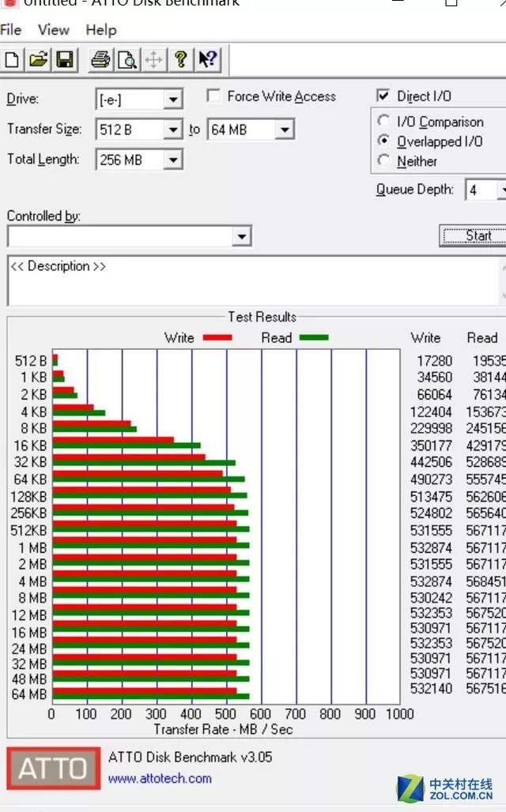The width and height of the screenshot is (506, 812).
Task: Open the 64 MB maximum transfer size dropdown
Action: coord(285,130)
